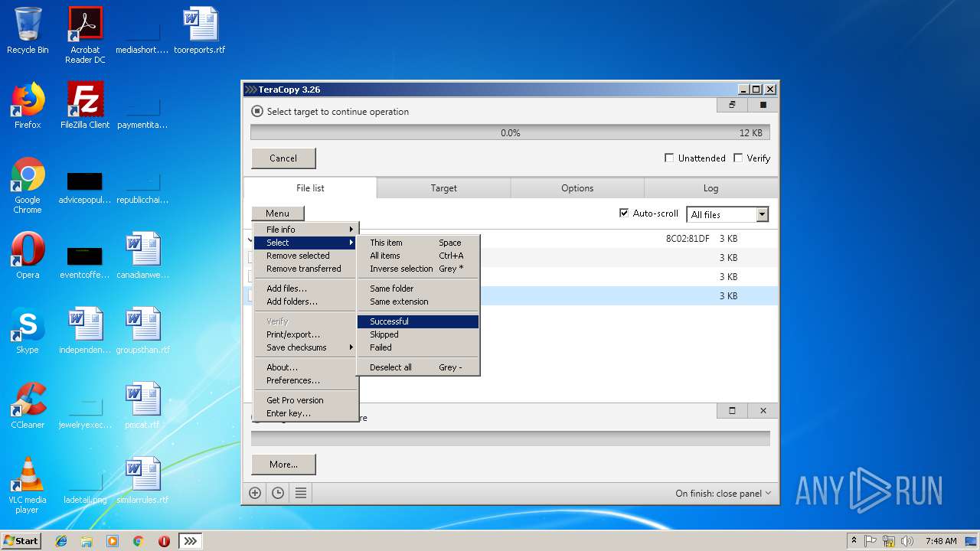Open Google Chrome desktop shortcut
This screenshot has width=980, height=551.
(28, 185)
